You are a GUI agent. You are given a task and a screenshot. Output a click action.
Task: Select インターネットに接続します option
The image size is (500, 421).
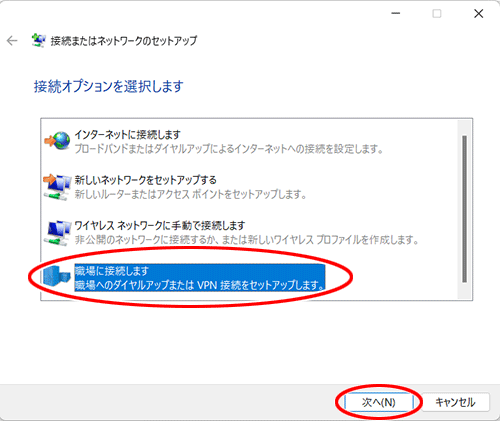pos(127,135)
